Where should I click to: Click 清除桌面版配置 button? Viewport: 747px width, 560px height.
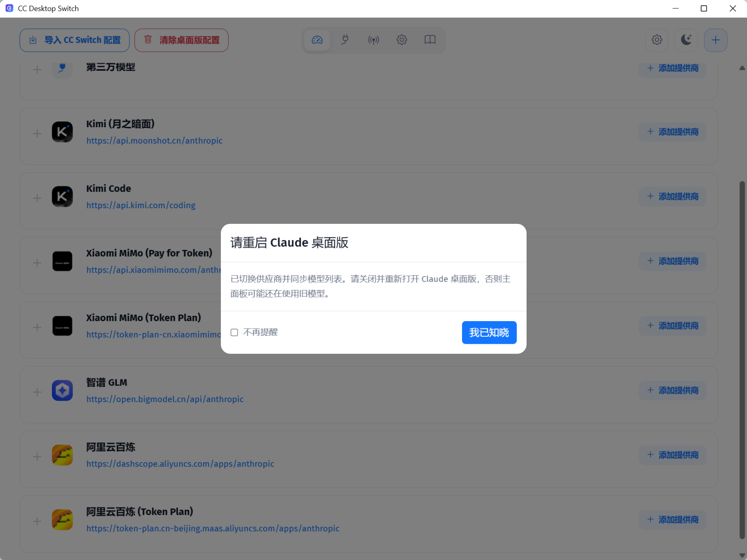(x=181, y=40)
